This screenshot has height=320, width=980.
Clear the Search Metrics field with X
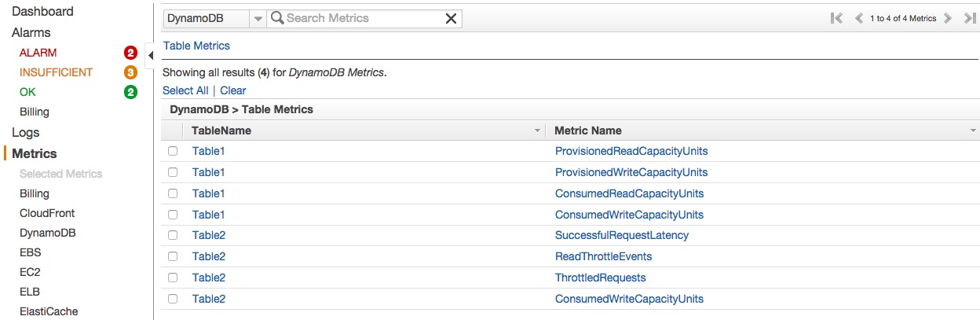coord(451,18)
